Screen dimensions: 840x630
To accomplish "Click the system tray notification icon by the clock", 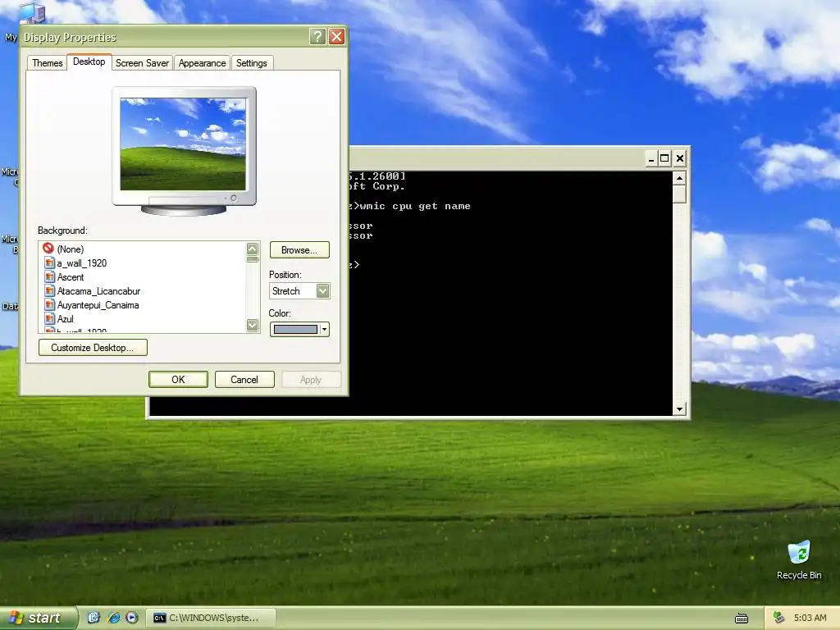I will click(779, 618).
